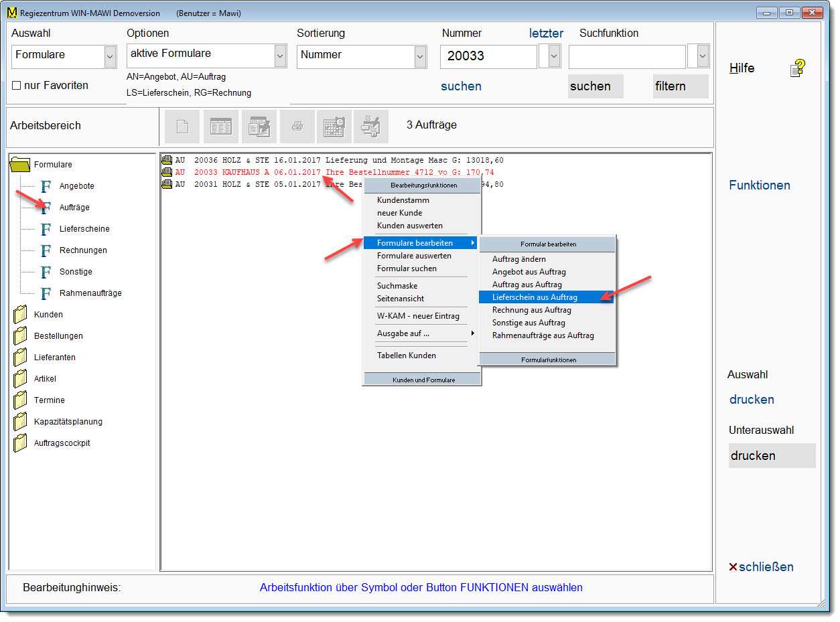Click the Nummer input field showing 20033
Screen dimensions: 840x622
pyautogui.click(x=488, y=57)
